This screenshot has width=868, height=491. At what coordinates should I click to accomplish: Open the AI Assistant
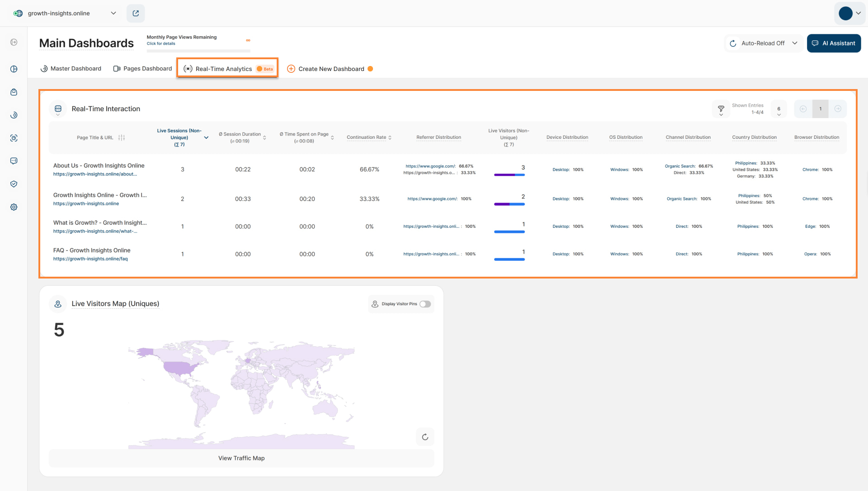click(834, 43)
